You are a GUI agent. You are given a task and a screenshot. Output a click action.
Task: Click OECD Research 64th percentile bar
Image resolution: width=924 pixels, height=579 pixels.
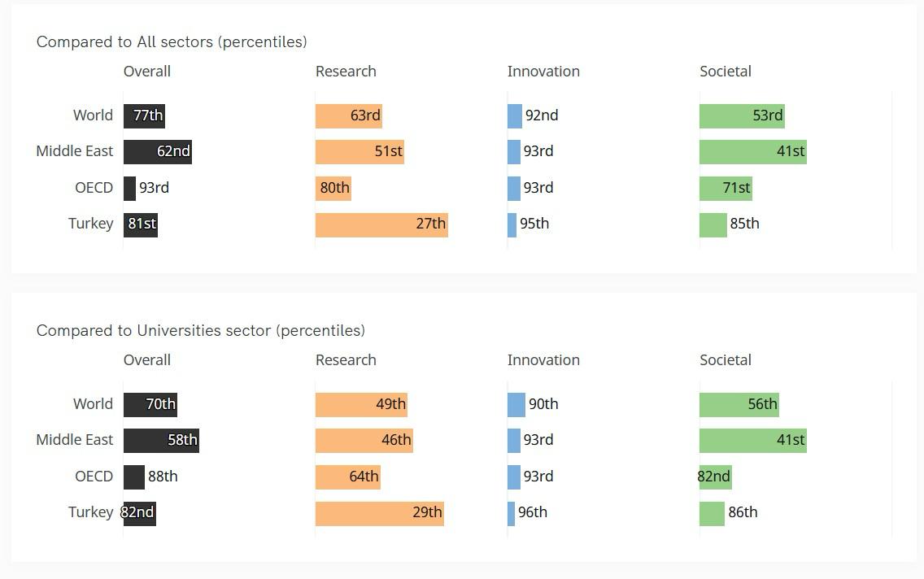(x=348, y=477)
